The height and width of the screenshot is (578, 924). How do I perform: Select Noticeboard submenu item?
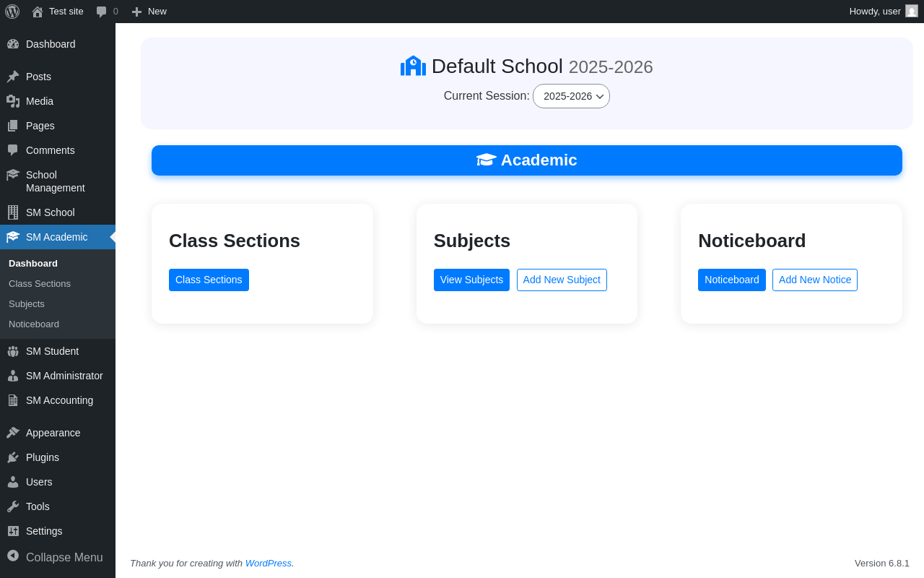click(x=34, y=324)
